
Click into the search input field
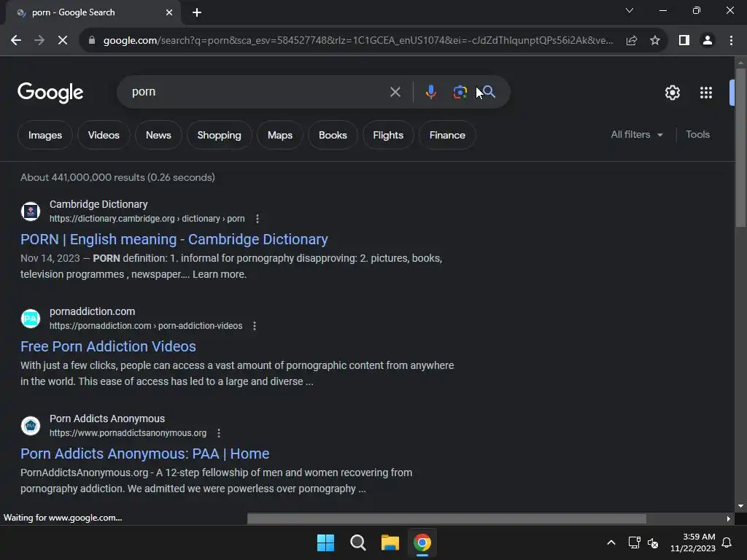point(258,92)
